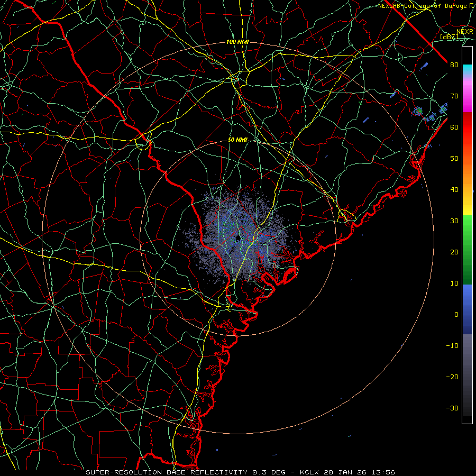Click the 0 value on dBZ scale
476x476 pixels.
[x=456, y=315]
